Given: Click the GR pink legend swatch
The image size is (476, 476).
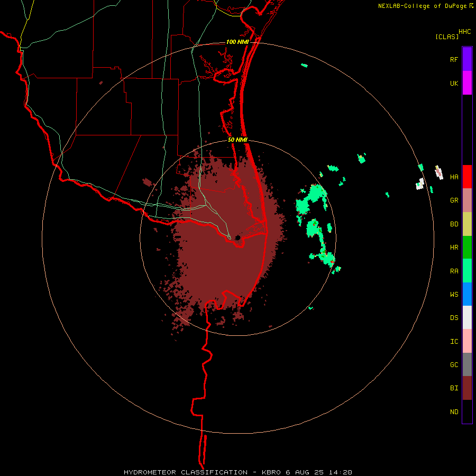Looking at the screenshot, I should tap(467, 200).
